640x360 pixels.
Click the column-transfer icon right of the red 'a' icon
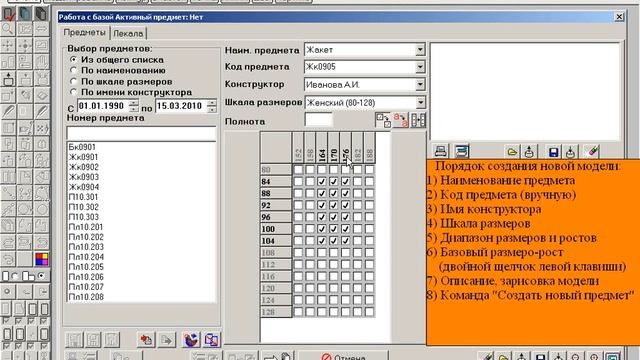pyautogui.click(x=418, y=120)
